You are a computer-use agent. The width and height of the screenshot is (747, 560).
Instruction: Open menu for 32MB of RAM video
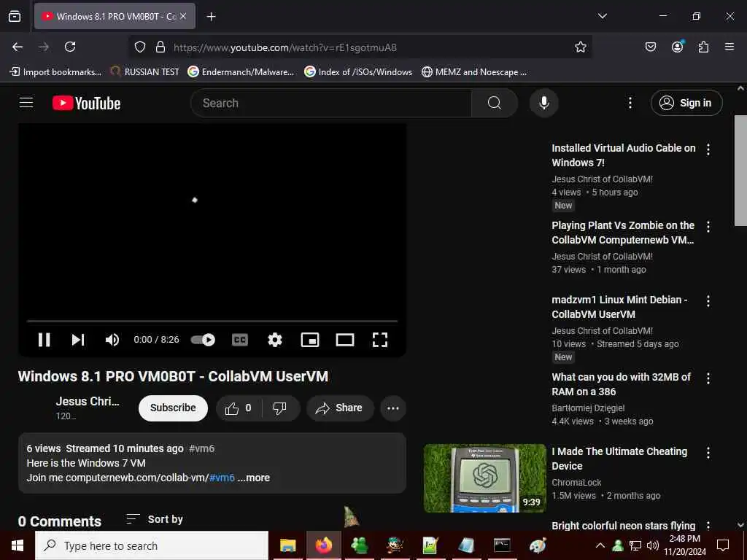click(708, 378)
